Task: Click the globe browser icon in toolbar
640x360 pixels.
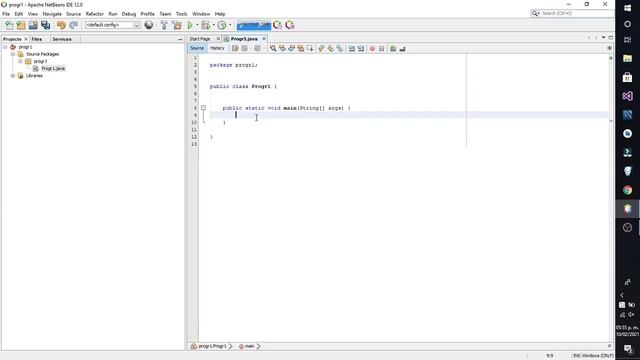Action: [x=149, y=25]
